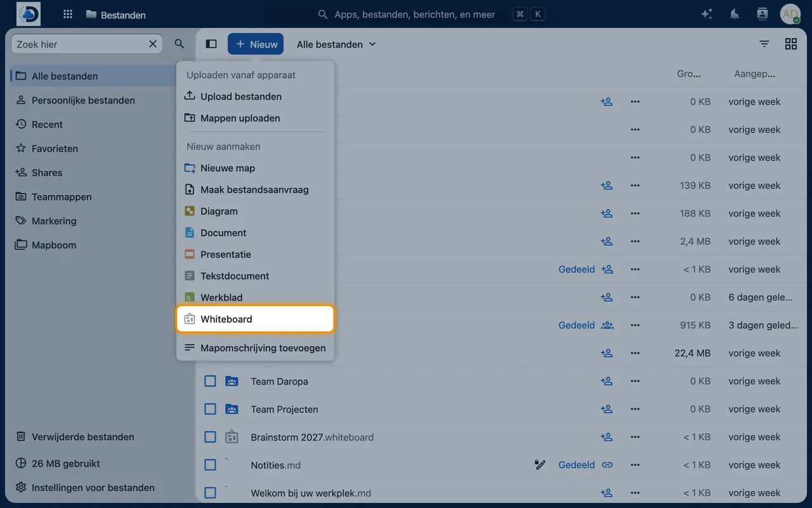This screenshot has width=812, height=508.
Task: Open the file list filter icon
Action: (x=764, y=44)
